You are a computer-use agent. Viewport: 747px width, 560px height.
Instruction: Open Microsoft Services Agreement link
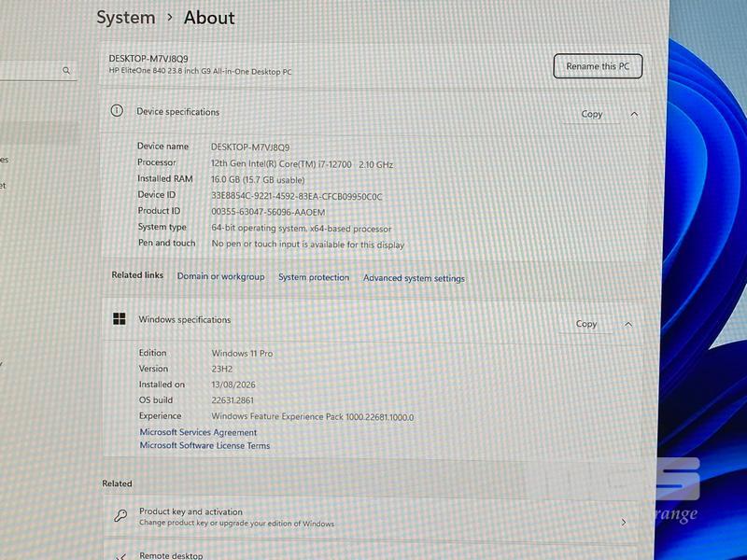click(x=198, y=432)
